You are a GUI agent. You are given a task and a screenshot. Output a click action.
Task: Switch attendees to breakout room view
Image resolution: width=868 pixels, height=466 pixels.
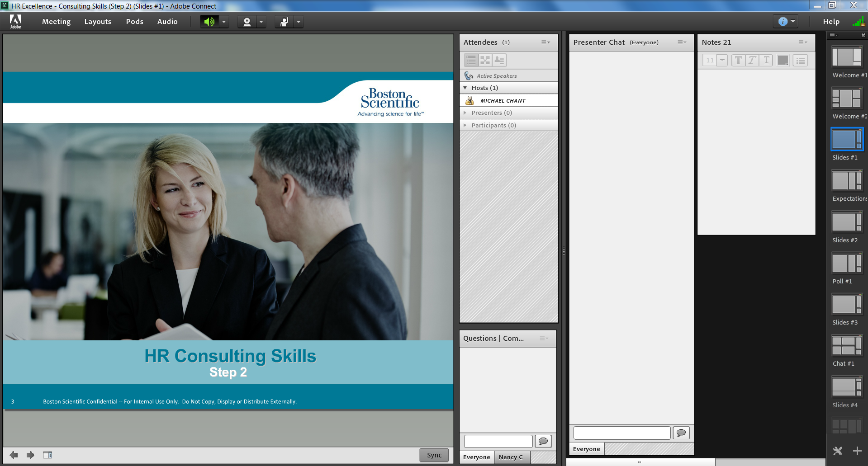pyautogui.click(x=485, y=60)
